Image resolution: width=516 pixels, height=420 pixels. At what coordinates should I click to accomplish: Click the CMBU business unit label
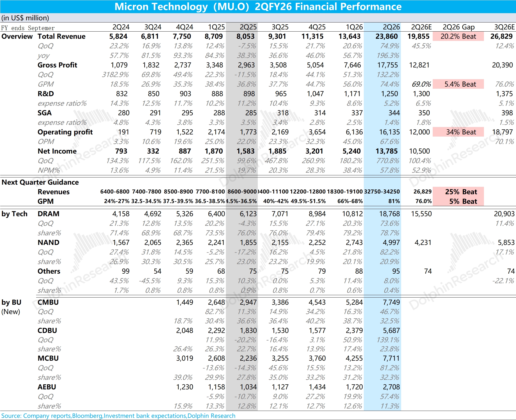[48, 302]
